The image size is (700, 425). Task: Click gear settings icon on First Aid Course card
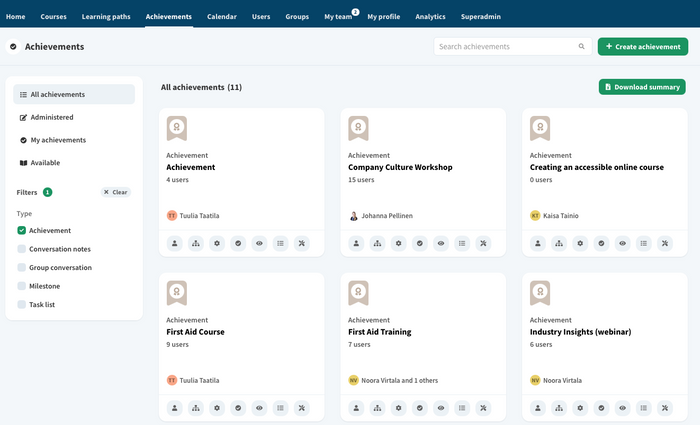217,408
